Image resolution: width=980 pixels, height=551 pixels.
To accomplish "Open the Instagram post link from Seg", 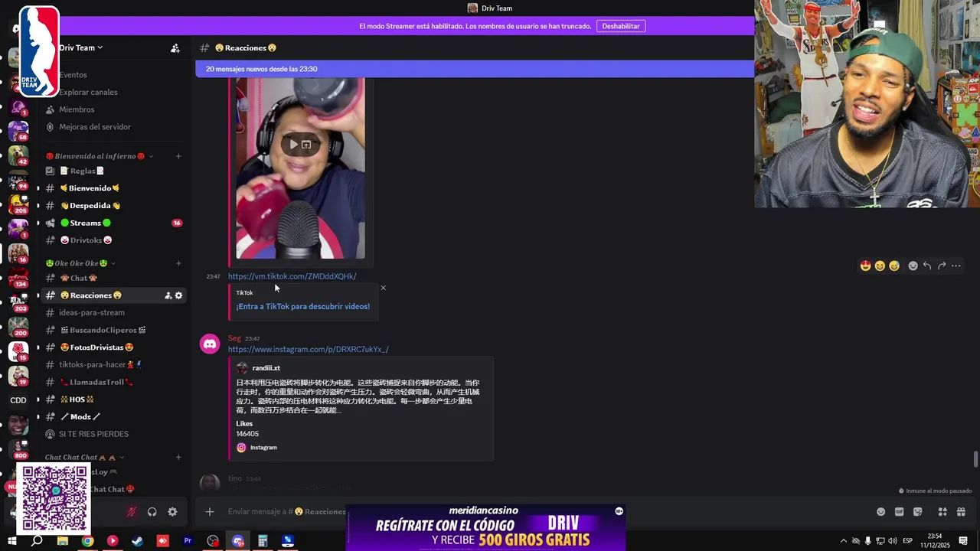I will 308,349.
